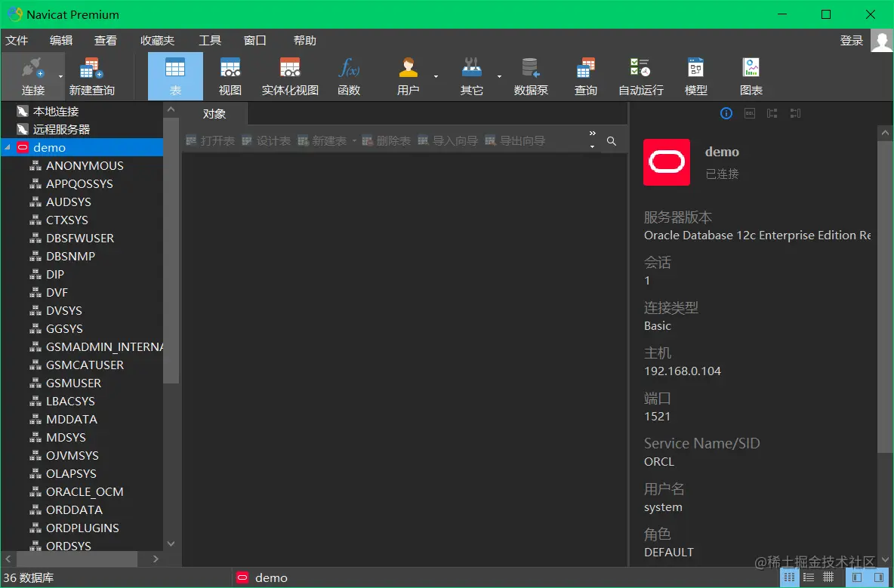
Task: Open the 图表 (Charts) tool
Action: (751, 76)
